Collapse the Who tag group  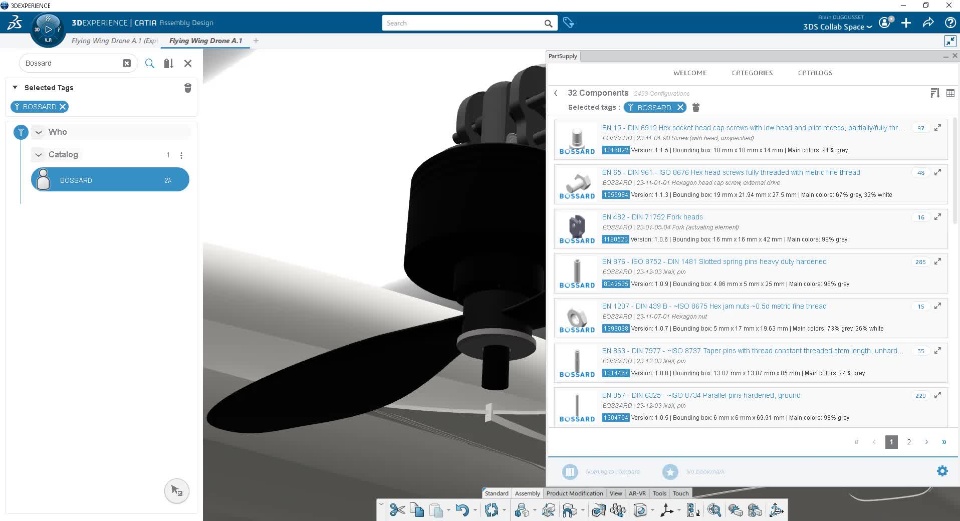(39, 132)
